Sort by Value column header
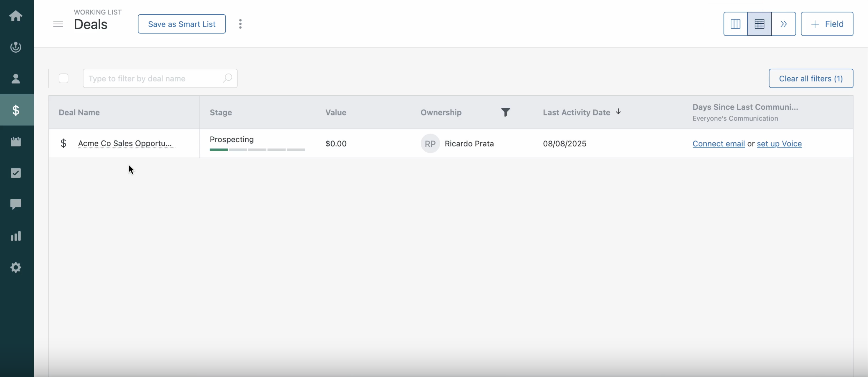This screenshot has height=377, width=868. pyautogui.click(x=336, y=112)
